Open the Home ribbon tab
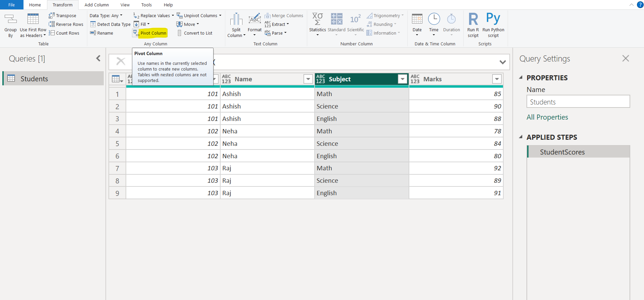 [x=35, y=5]
